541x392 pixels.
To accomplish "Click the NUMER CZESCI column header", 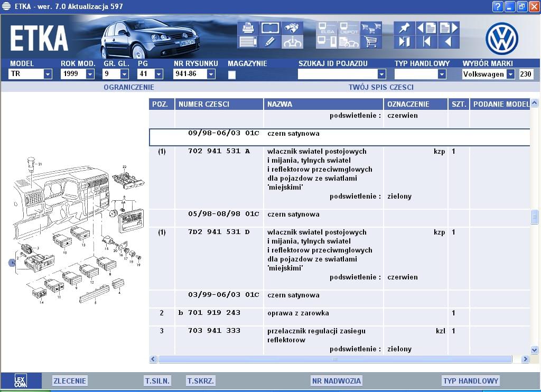I will 219,104.
